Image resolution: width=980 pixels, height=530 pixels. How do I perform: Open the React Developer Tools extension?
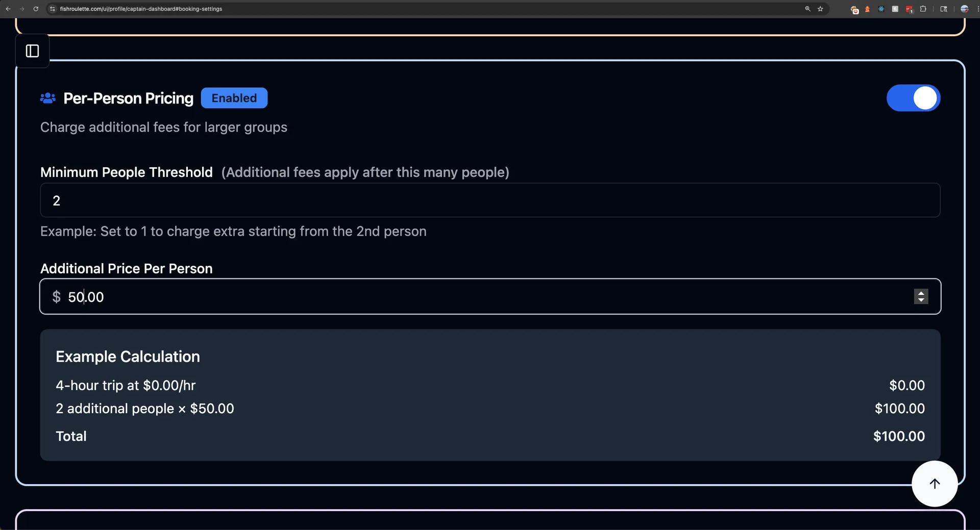point(881,9)
